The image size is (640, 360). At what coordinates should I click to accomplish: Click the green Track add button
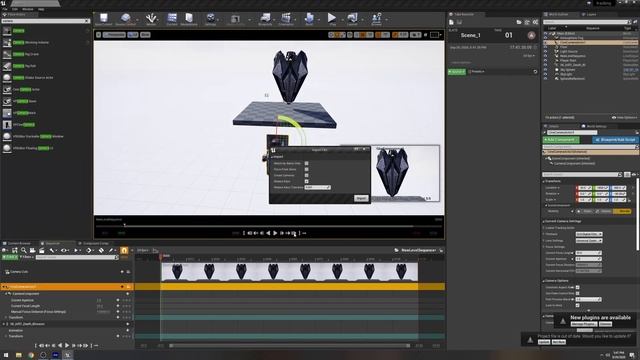pyautogui.click(x=10, y=257)
